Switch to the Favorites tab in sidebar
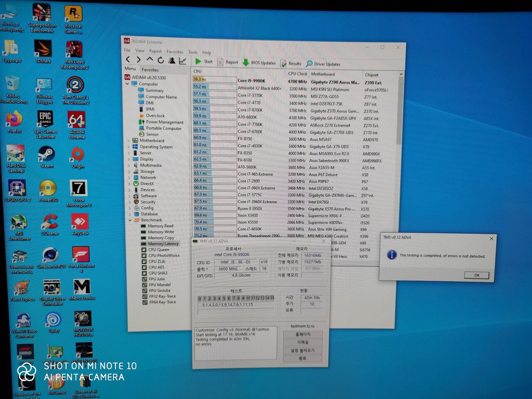Screen dimensions: 532x399 tap(150, 70)
